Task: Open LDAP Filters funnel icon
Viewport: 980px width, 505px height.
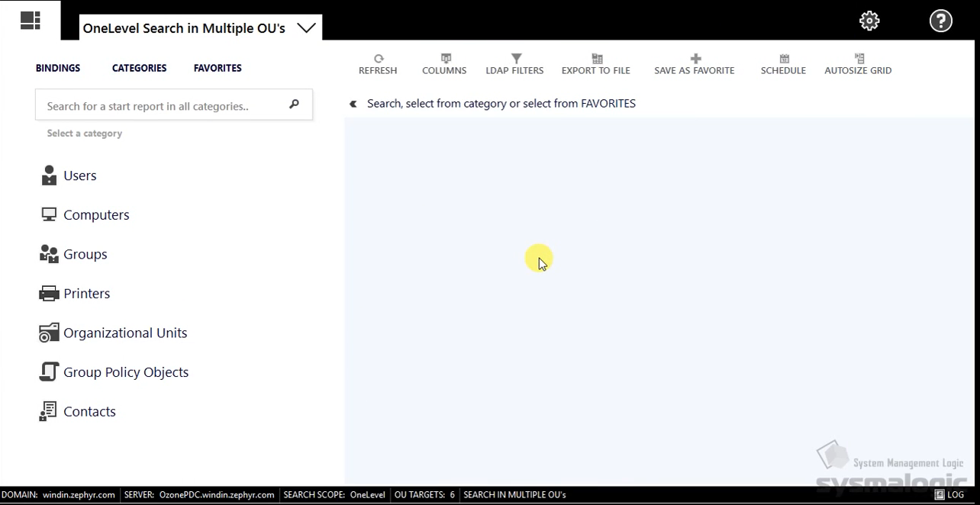Action: (x=516, y=59)
